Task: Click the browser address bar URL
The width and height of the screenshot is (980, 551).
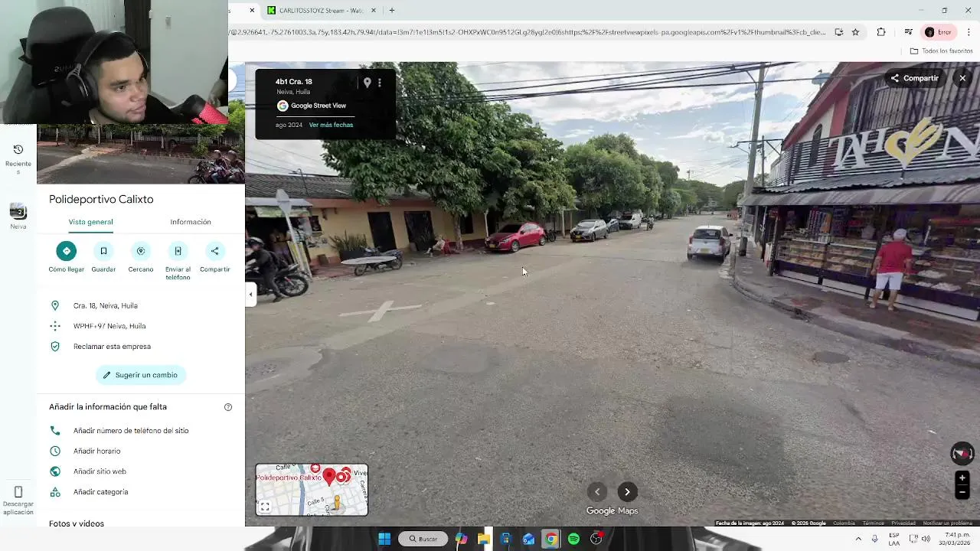Action: click(x=527, y=32)
